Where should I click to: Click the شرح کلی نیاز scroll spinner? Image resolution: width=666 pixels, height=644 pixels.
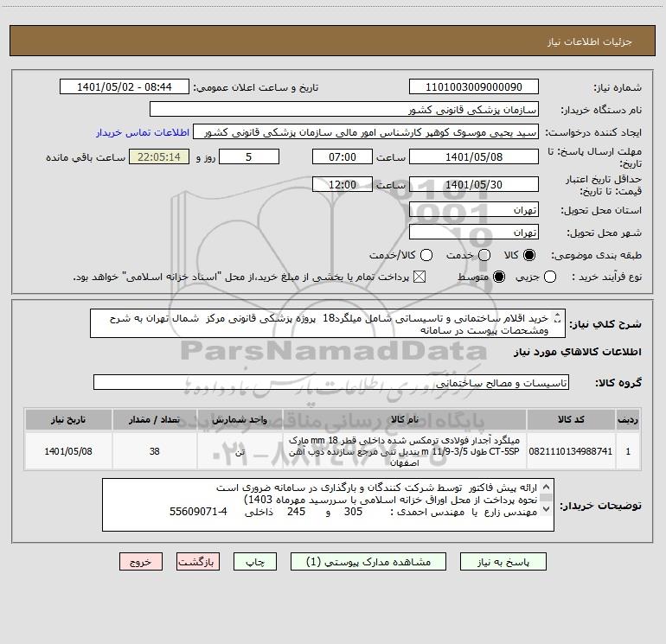pos(558,318)
